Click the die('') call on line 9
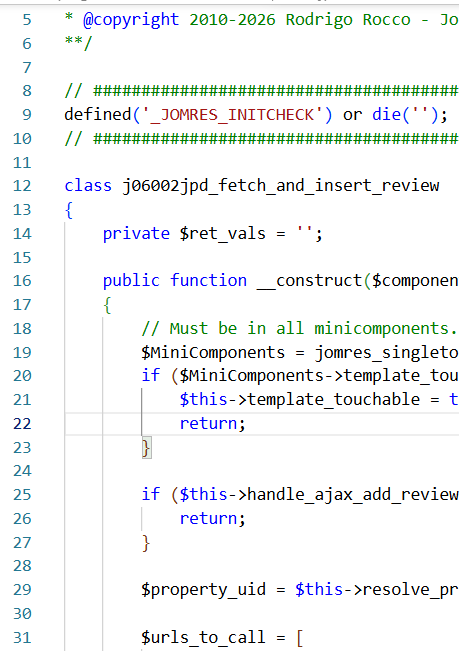Image resolution: width=459 pixels, height=651 pixels. point(405,115)
